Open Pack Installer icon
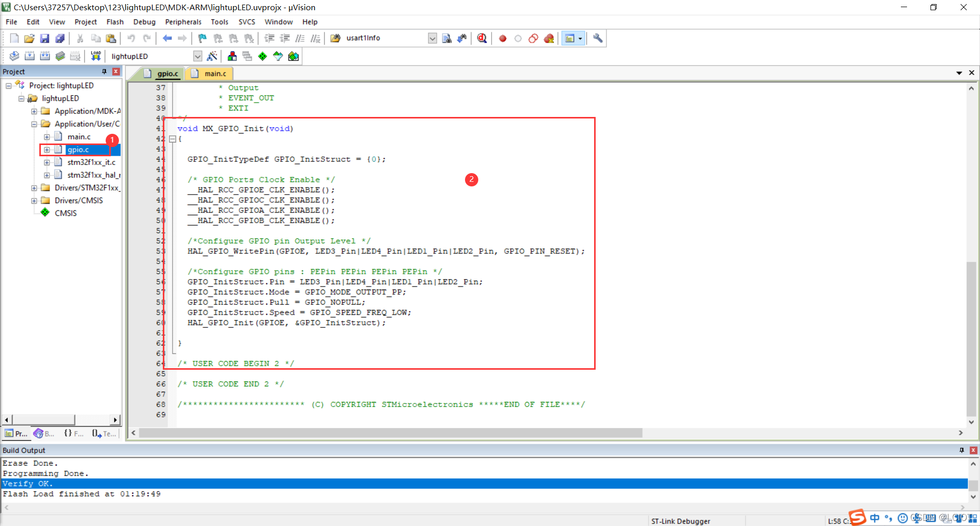 click(x=293, y=56)
